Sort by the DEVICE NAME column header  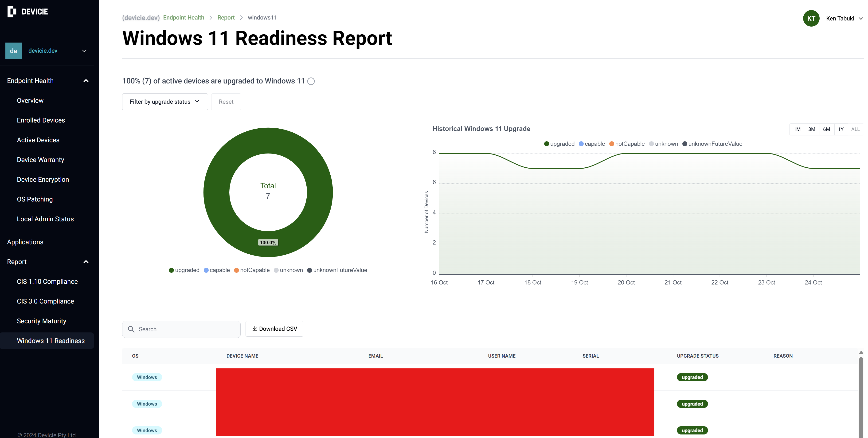(242, 356)
